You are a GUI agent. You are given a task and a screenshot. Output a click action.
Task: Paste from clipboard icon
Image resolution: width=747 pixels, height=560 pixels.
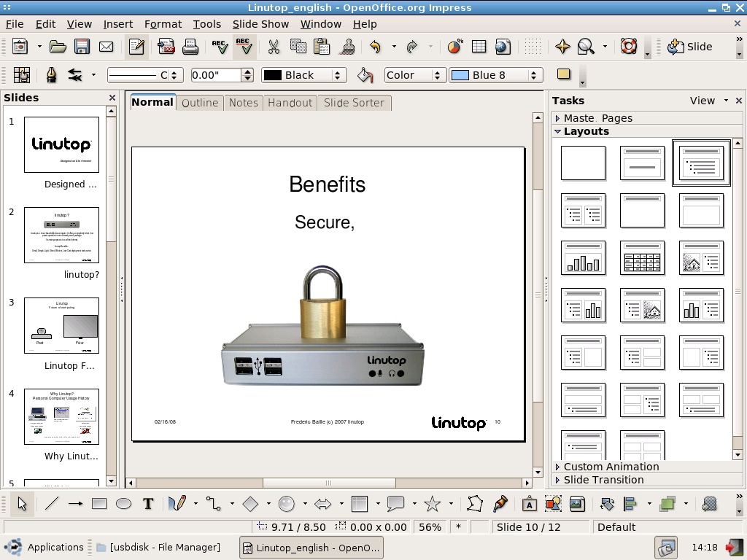coord(322,47)
